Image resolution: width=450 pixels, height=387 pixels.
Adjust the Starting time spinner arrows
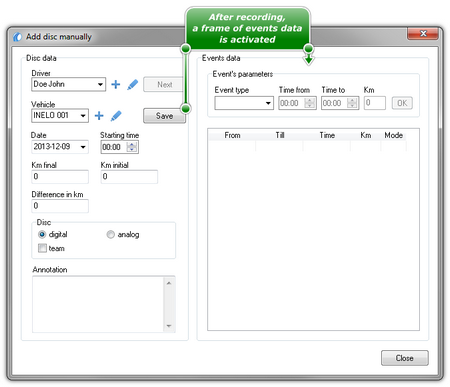132,147
